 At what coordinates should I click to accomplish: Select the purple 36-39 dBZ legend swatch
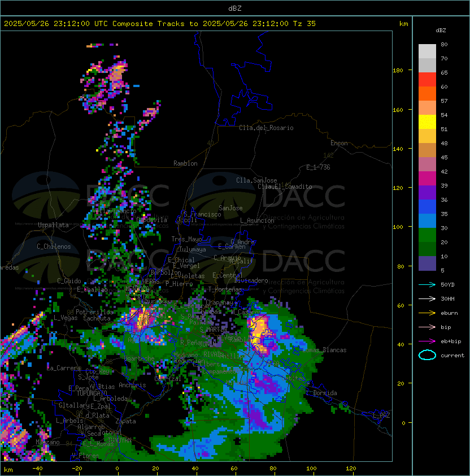pos(427,193)
